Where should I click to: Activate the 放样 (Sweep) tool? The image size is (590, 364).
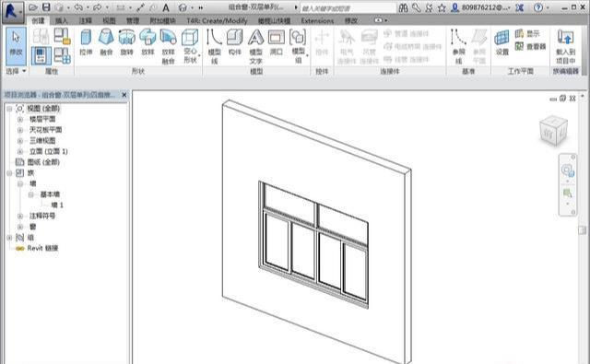click(147, 42)
